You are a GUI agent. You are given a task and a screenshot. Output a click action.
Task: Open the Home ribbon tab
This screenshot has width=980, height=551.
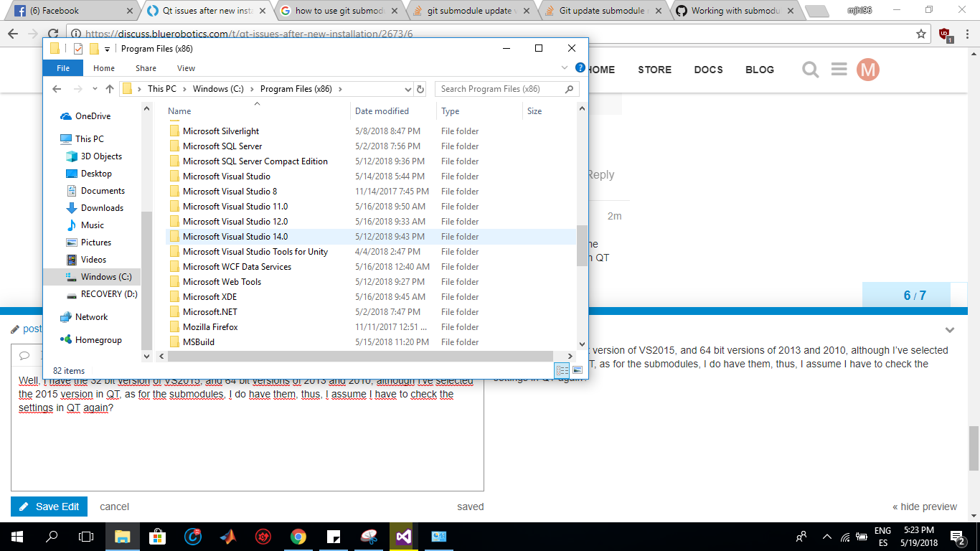[104, 68]
